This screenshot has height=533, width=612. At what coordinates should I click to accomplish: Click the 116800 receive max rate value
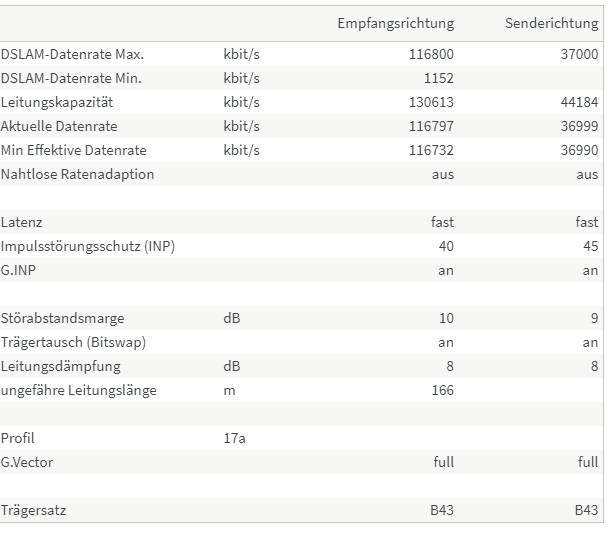(431, 54)
